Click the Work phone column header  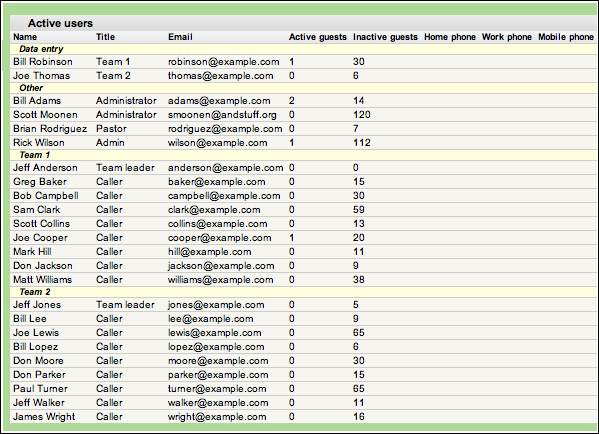(x=507, y=37)
